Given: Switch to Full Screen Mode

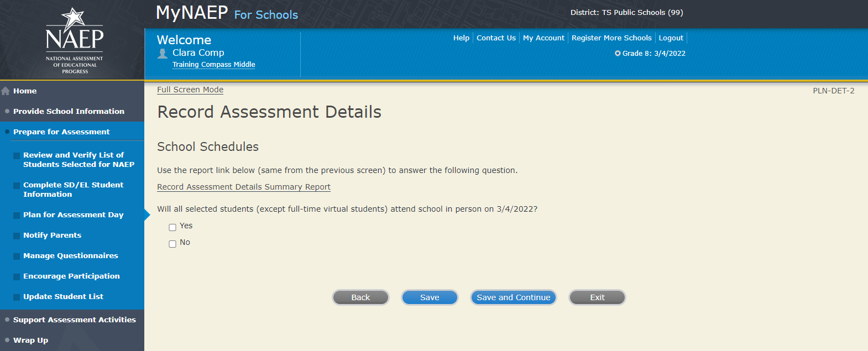Looking at the screenshot, I should click(190, 90).
